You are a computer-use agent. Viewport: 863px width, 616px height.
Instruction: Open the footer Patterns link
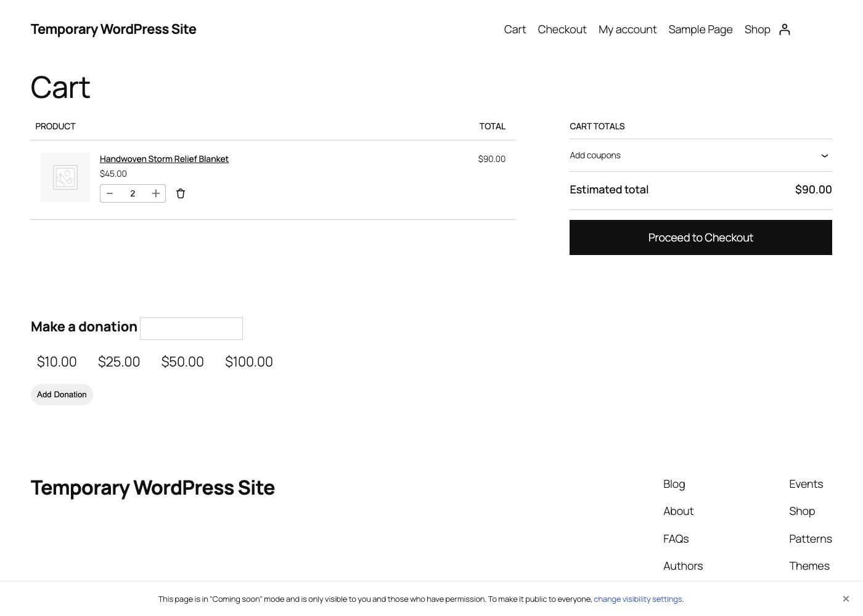pos(811,539)
